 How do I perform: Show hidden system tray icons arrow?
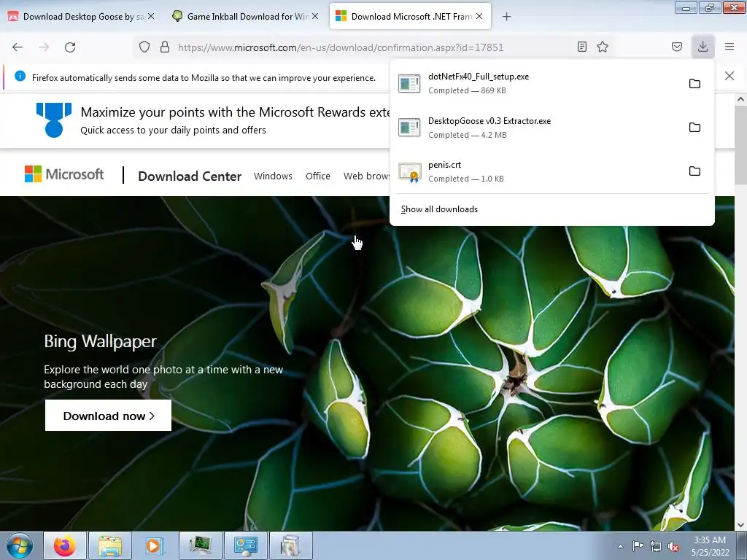coord(620,546)
